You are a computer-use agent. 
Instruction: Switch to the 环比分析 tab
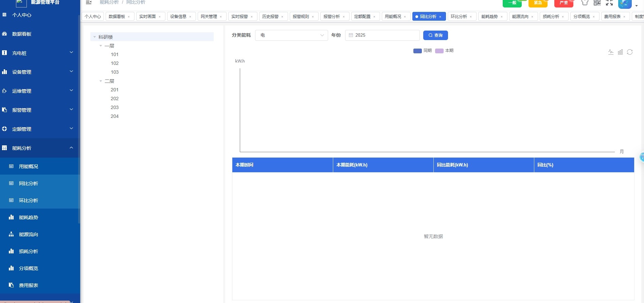point(459,16)
